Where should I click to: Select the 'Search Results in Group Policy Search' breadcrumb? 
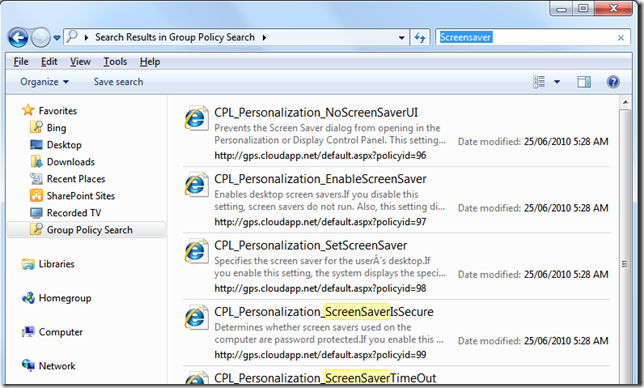click(x=175, y=37)
